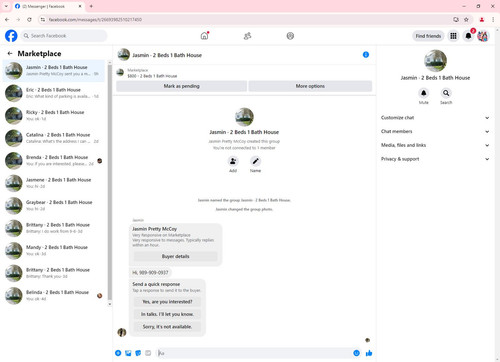Open Ricky - 2 Beds 1 Bath House conversation
The height and width of the screenshot is (362, 500).
[x=54, y=115]
